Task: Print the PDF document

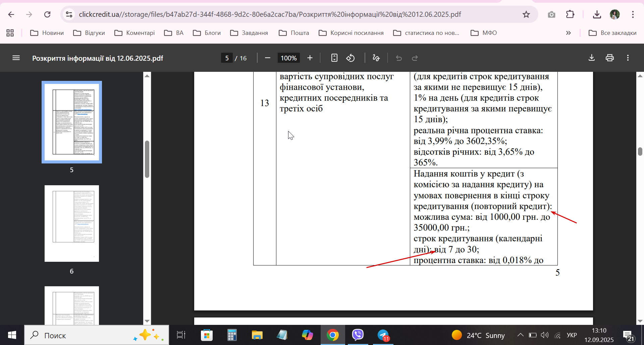Action: coord(609,58)
